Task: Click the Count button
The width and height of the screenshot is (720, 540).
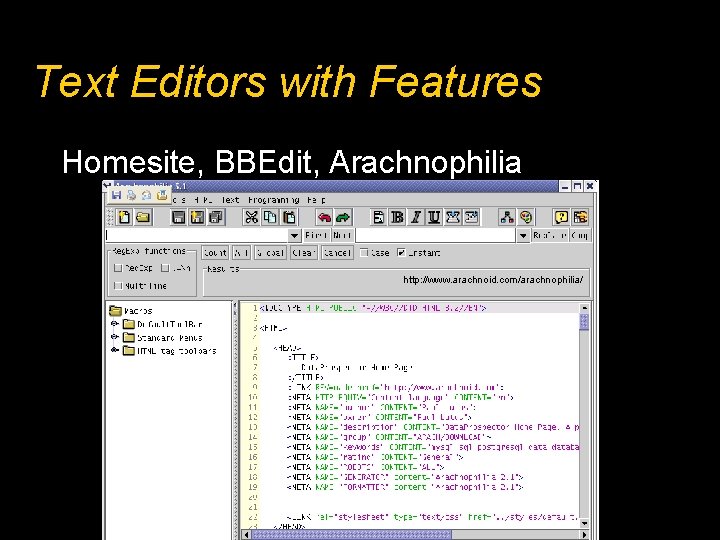Action: point(215,253)
